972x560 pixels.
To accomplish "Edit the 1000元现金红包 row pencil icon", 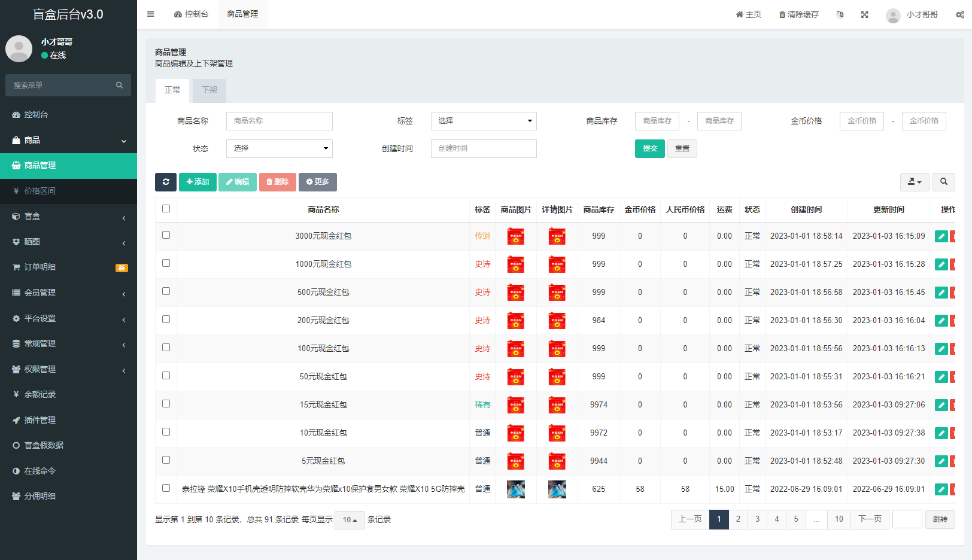I will pyautogui.click(x=941, y=264).
